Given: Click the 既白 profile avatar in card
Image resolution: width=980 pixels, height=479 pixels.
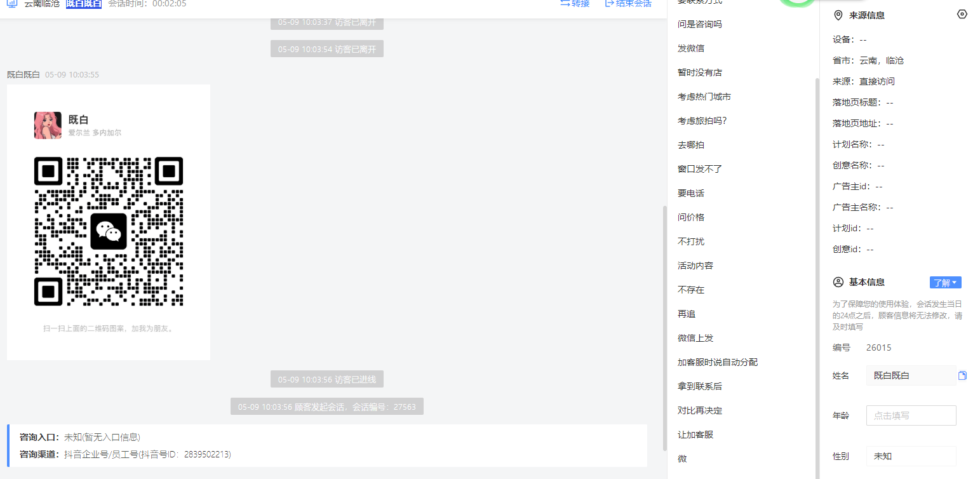Looking at the screenshot, I should (x=48, y=125).
